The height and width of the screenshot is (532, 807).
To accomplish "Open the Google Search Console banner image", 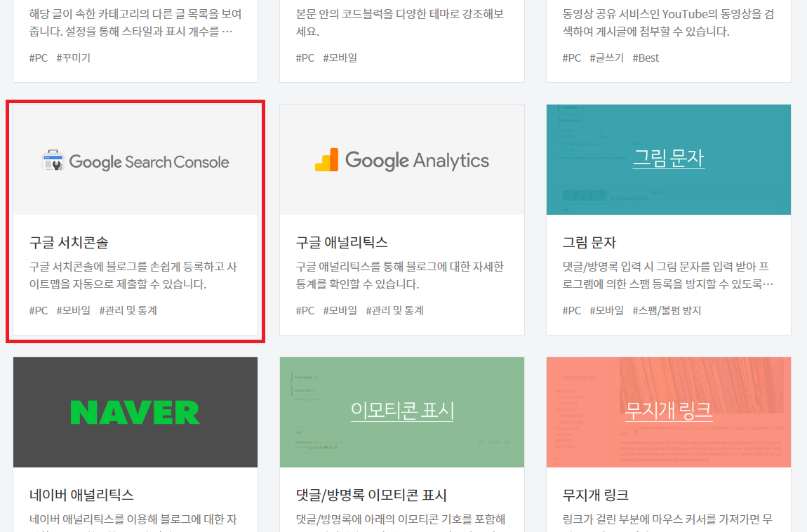I will 135,159.
